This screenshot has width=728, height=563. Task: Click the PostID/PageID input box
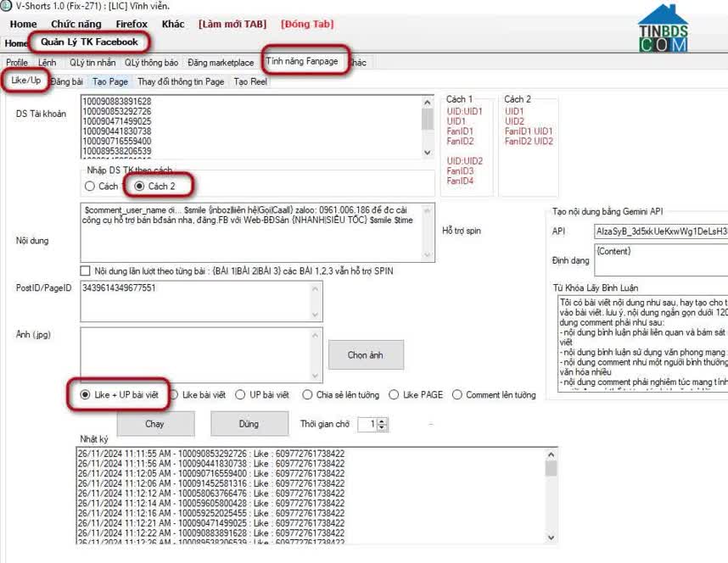click(201, 301)
